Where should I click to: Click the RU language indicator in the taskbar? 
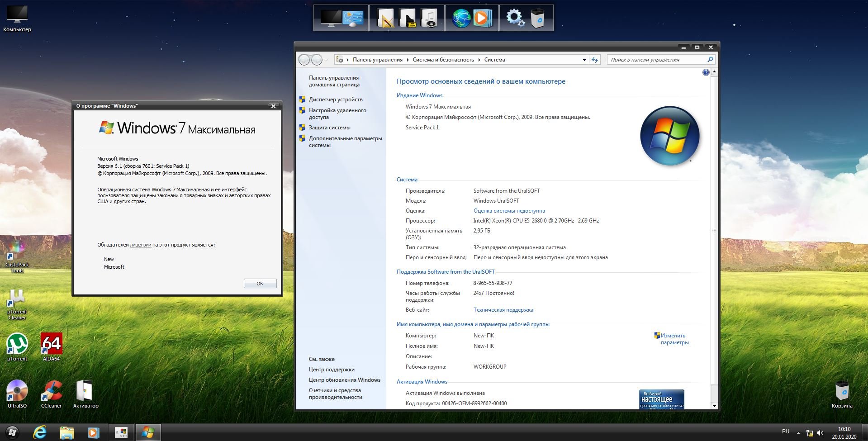click(786, 432)
